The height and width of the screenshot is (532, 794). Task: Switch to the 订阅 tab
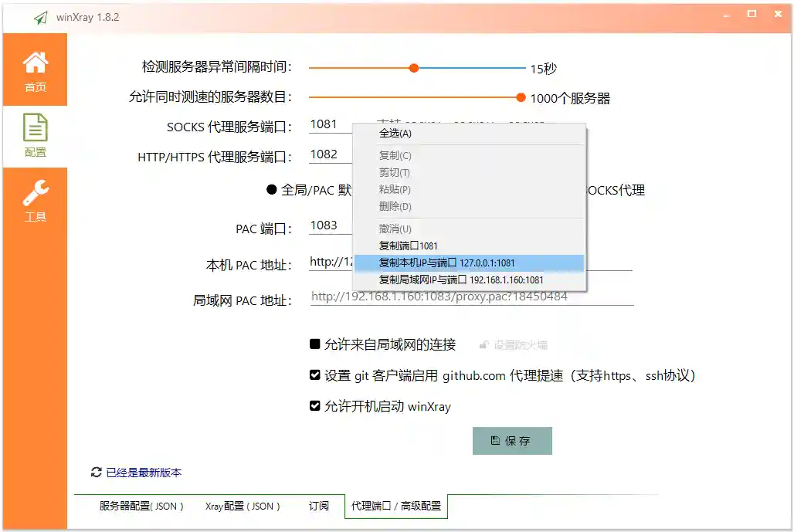320,506
